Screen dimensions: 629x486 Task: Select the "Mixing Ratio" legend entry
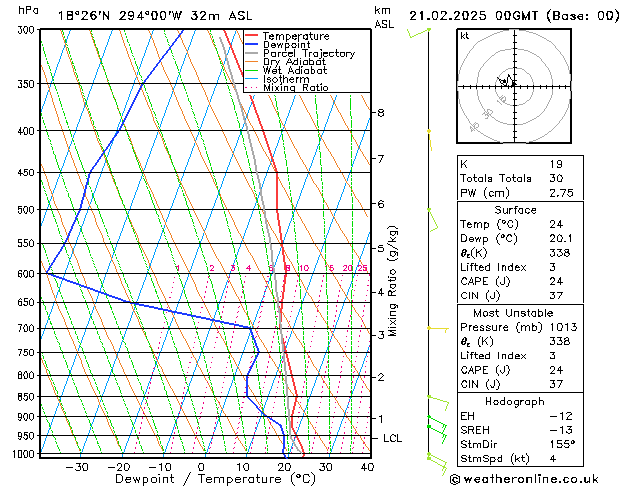pos(296,87)
